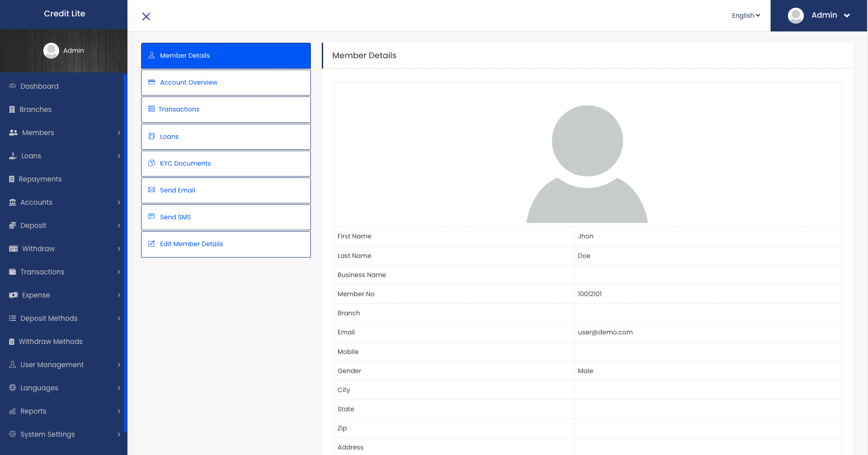The width and height of the screenshot is (868, 455).
Task: Select the Send SMS chat bubble icon
Action: click(x=151, y=217)
